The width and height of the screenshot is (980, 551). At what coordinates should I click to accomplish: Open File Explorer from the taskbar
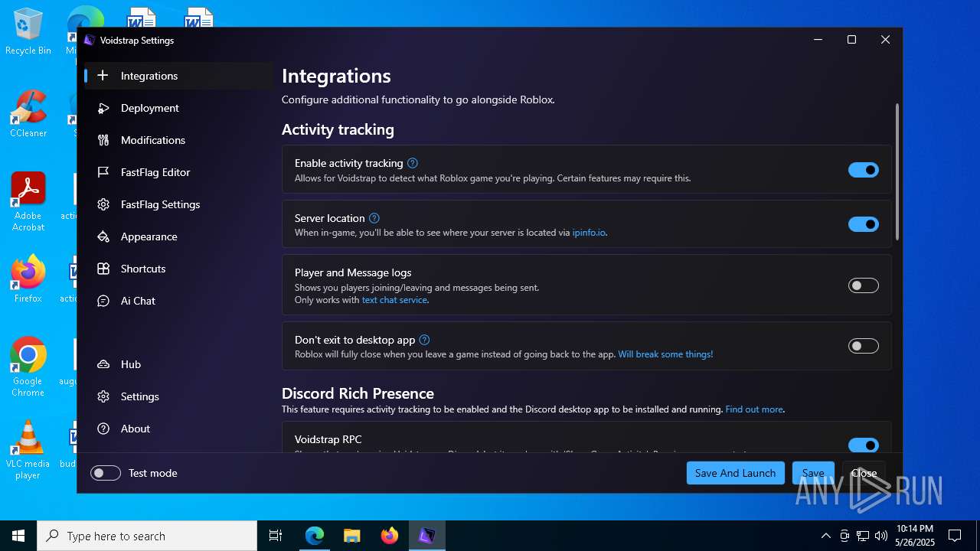[x=351, y=536]
